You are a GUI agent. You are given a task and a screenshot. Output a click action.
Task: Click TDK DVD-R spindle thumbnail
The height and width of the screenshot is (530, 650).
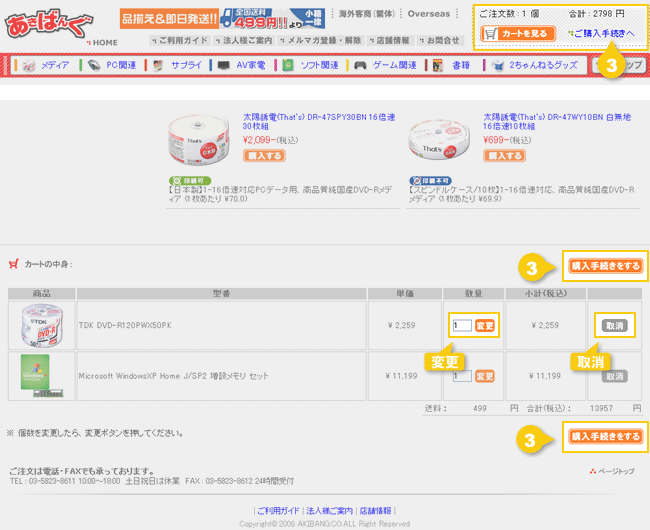point(42,325)
